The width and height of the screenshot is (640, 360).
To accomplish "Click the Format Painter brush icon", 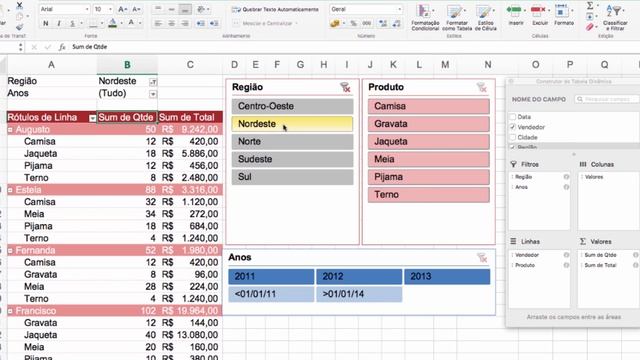I will [19, 27].
